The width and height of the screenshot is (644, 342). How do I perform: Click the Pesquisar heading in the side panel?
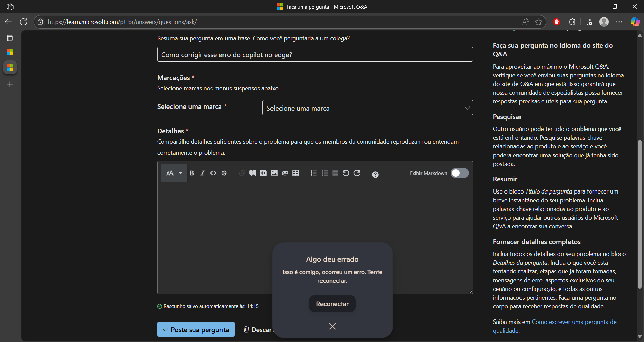click(x=507, y=117)
